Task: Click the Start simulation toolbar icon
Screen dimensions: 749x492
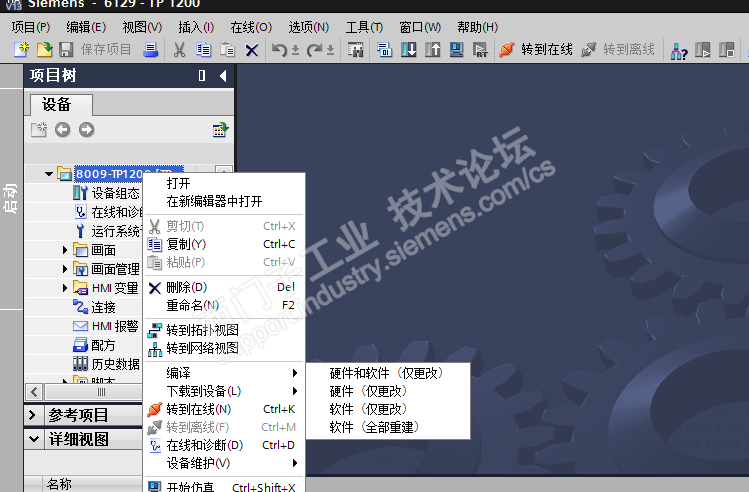Action: pyautogui.click(x=457, y=49)
